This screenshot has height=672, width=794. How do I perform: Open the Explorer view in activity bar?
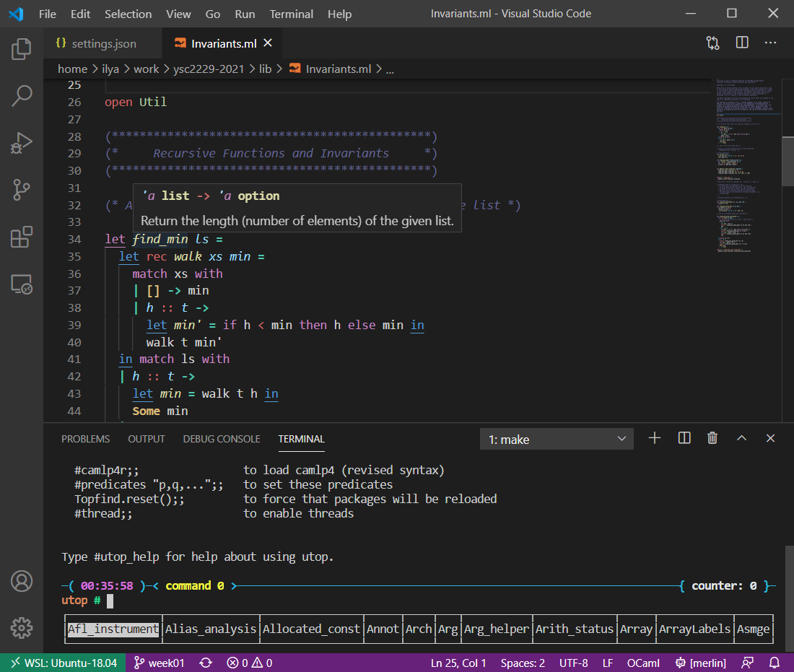coord(22,49)
